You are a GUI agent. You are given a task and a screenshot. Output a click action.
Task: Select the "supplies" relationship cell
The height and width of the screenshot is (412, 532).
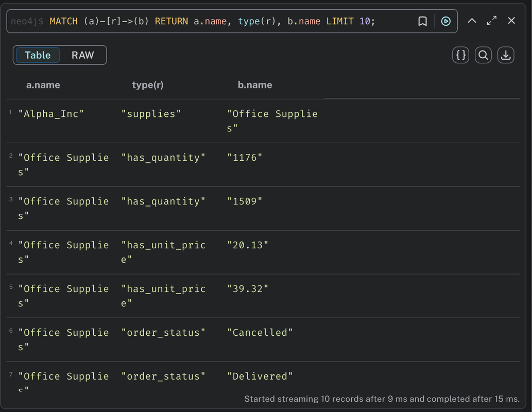click(x=151, y=114)
